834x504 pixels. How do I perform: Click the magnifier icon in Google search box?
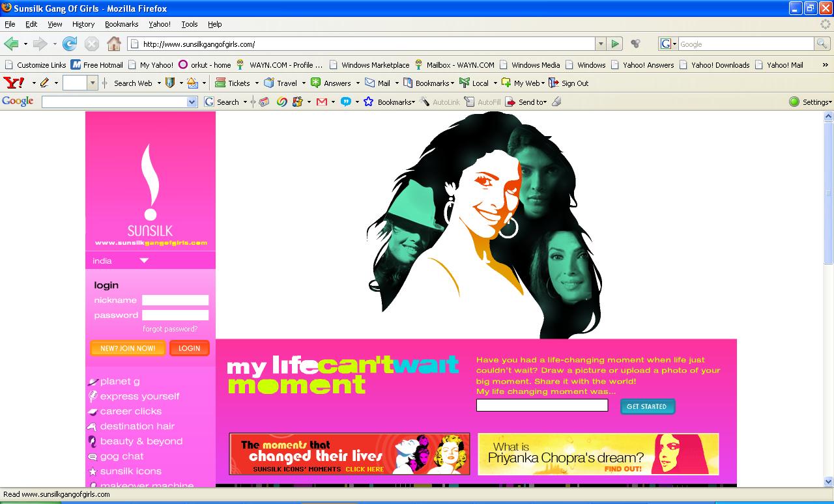click(x=822, y=44)
